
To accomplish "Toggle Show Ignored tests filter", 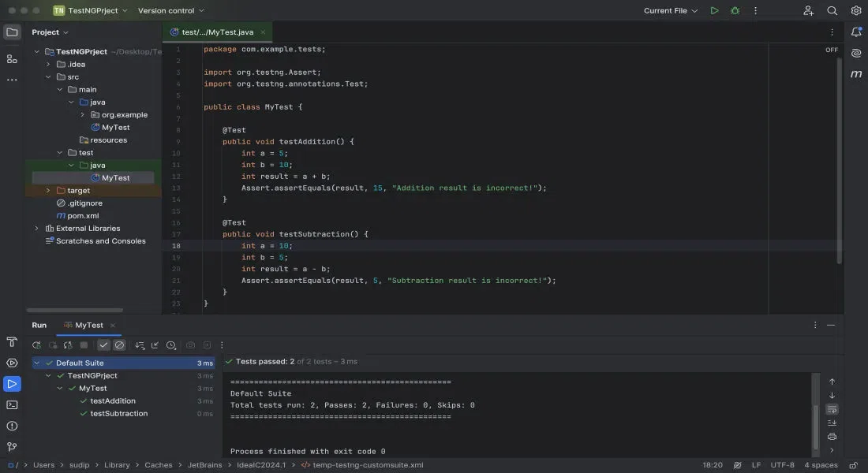I will click(x=120, y=345).
